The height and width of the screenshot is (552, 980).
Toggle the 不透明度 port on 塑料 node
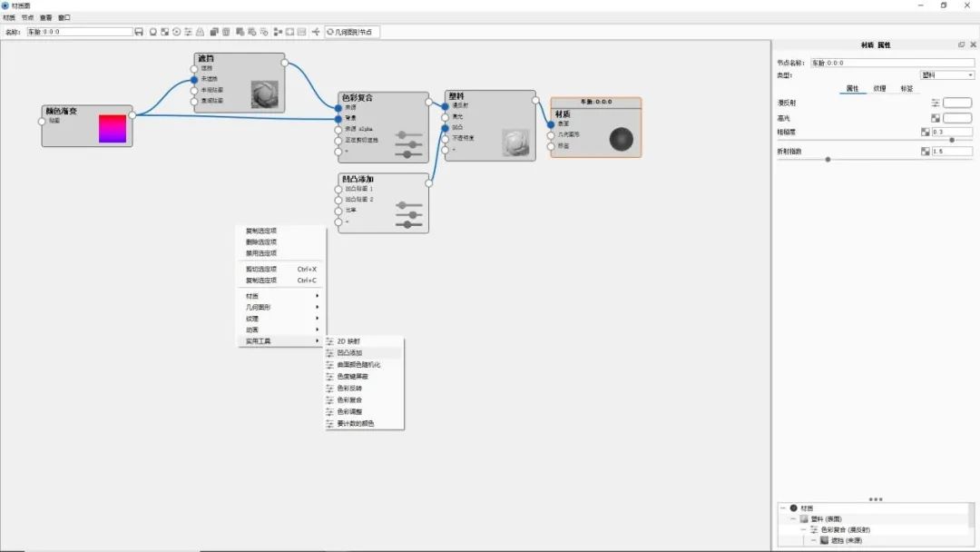[445, 137]
